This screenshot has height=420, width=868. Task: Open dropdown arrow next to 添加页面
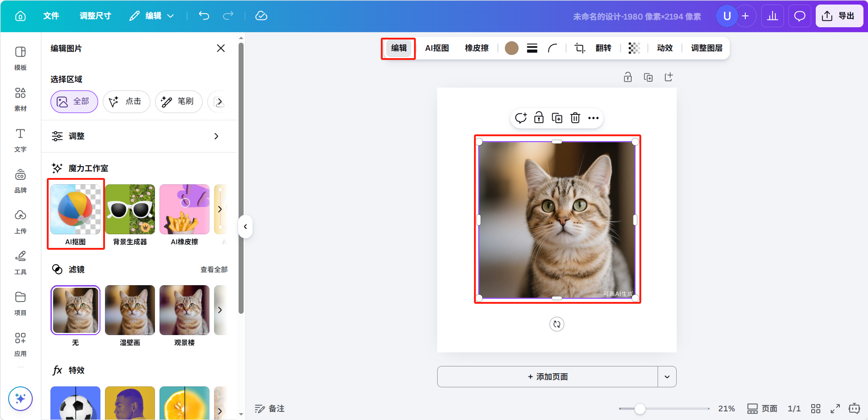pyautogui.click(x=667, y=377)
